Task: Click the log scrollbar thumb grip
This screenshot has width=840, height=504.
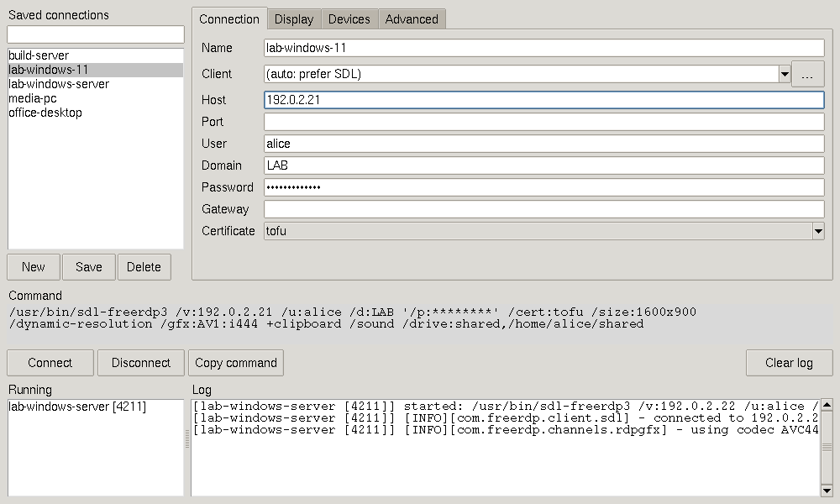Action: [x=827, y=447]
